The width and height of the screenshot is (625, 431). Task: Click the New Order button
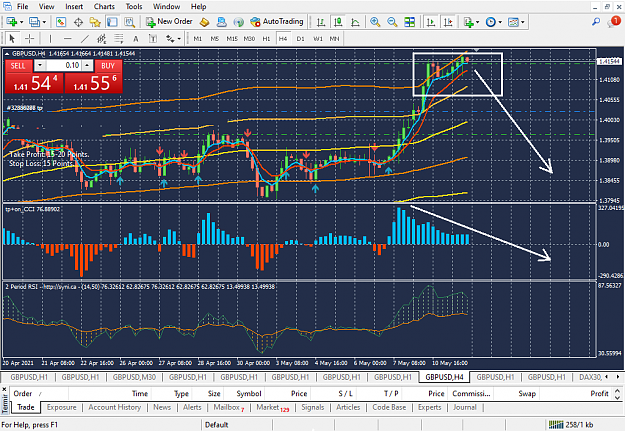pyautogui.click(x=169, y=22)
